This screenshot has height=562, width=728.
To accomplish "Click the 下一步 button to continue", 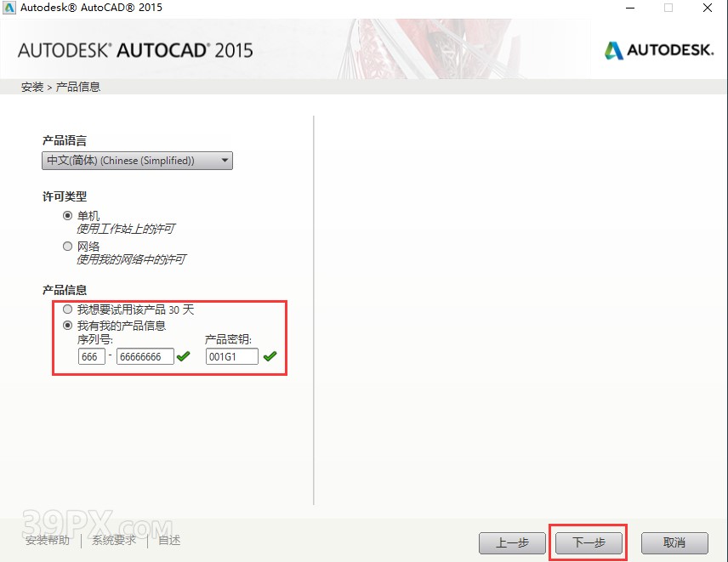I will click(588, 542).
